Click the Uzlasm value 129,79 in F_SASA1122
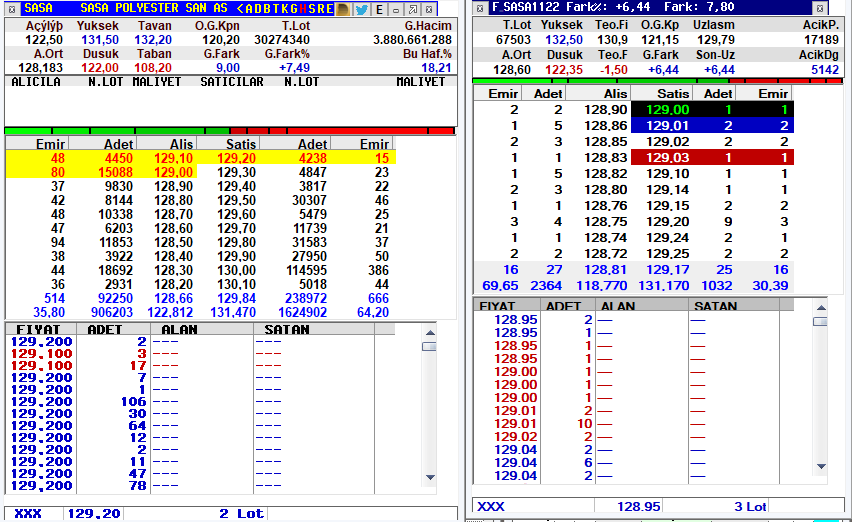The height and width of the screenshot is (522, 852). (716, 40)
